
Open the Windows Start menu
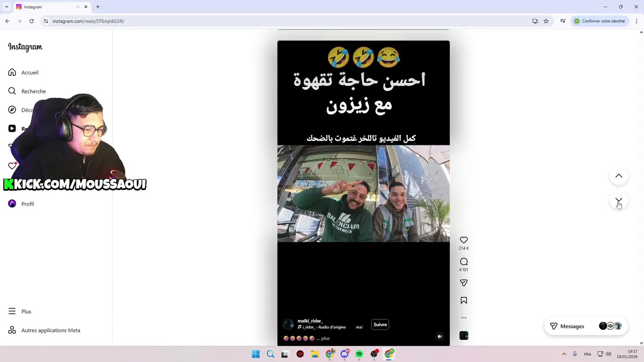[x=256, y=354]
